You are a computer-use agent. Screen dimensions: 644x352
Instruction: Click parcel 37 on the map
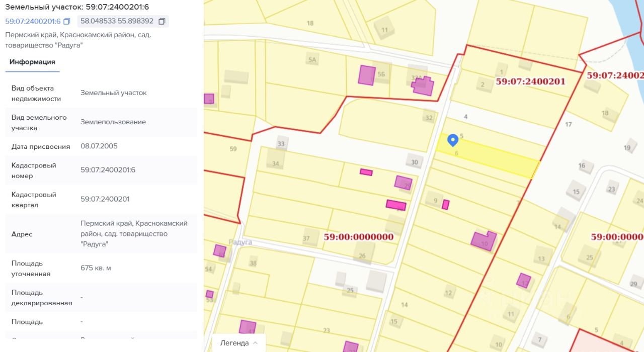pos(306,238)
